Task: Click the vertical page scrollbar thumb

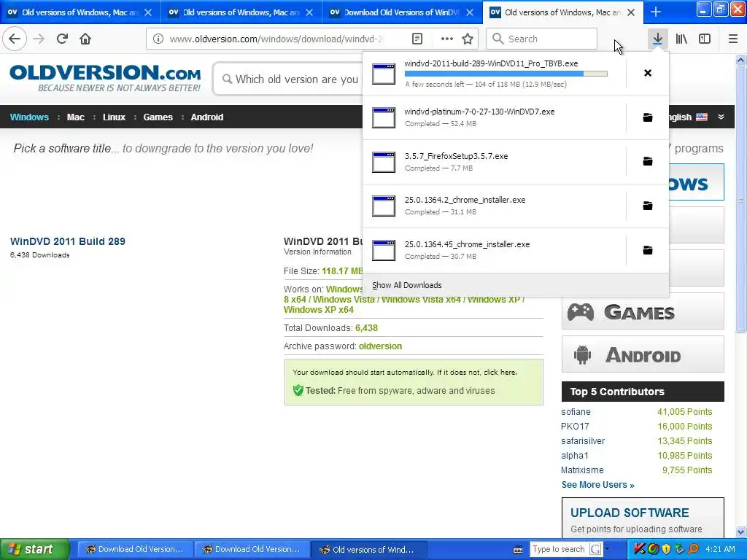Action: [x=741, y=199]
